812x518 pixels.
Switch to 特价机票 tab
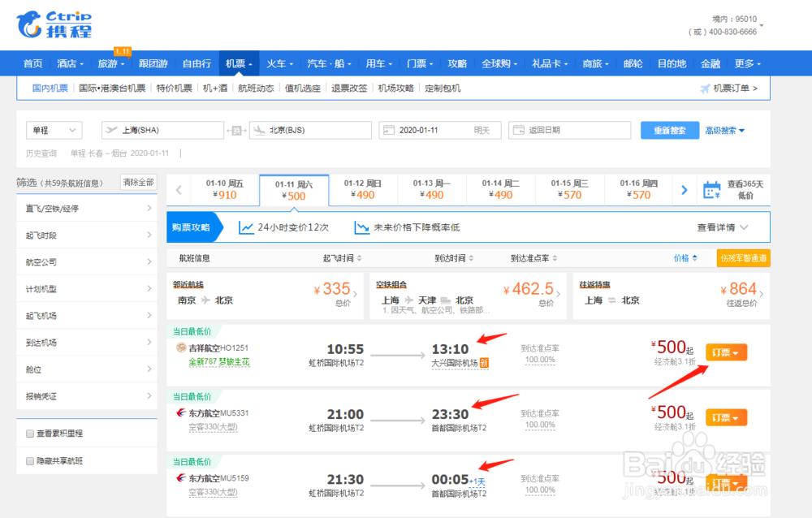pos(174,88)
